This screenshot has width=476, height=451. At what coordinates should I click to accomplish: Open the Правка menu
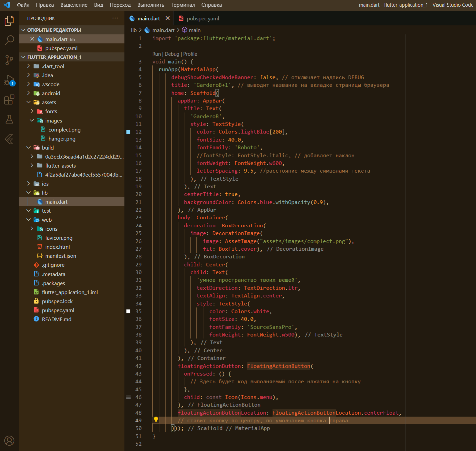(x=45, y=5)
